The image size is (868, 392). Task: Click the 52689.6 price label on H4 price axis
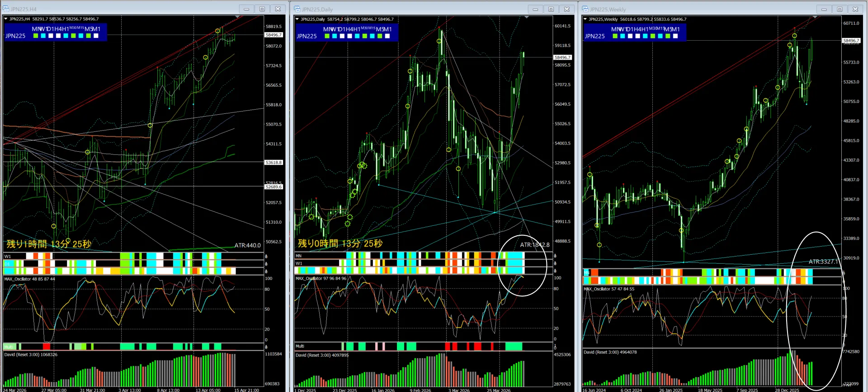274,187
